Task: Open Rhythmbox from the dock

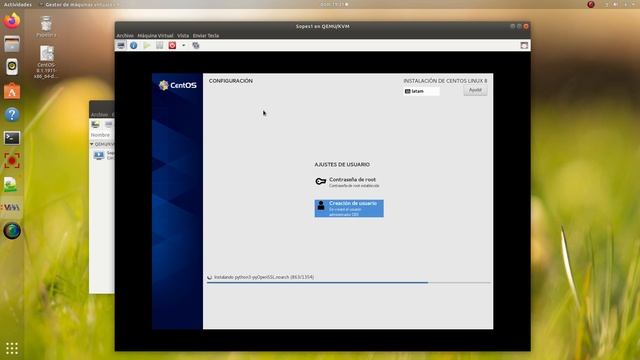Action: tap(12, 67)
